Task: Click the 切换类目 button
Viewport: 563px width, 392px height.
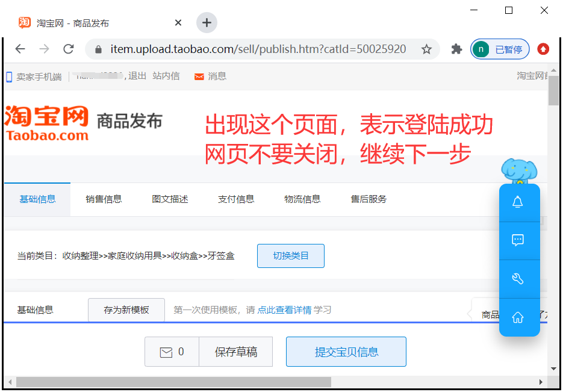Action: click(x=291, y=256)
